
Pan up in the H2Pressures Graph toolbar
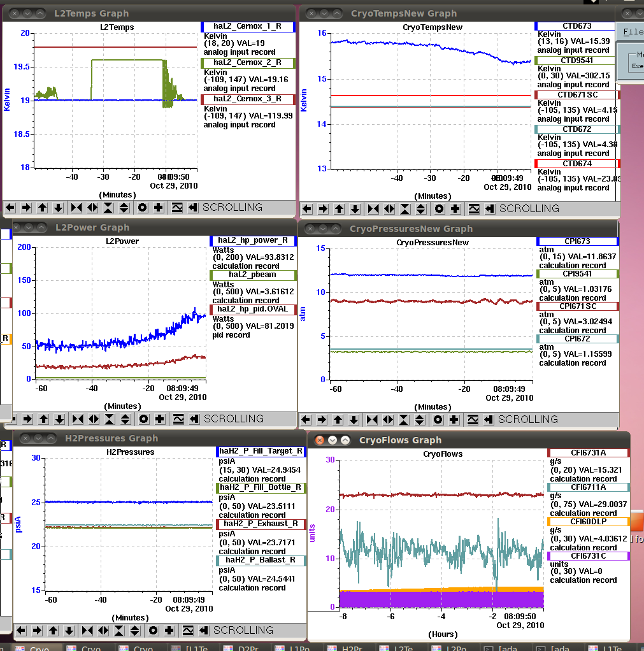[x=53, y=631]
